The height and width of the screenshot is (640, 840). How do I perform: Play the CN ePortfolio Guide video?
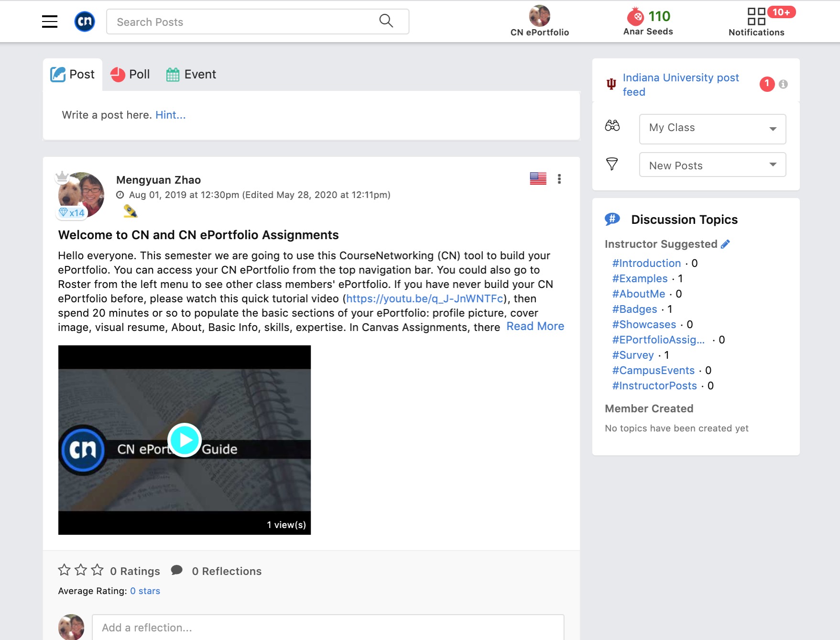click(x=185, y=440)
